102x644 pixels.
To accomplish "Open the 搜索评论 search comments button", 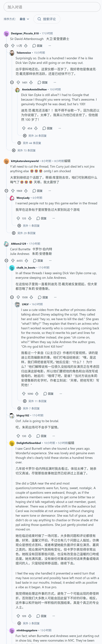I will [47, 19].
